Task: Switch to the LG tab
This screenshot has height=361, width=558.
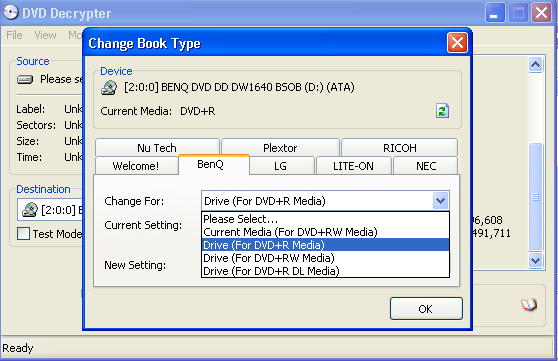Action: click(282, 166)
